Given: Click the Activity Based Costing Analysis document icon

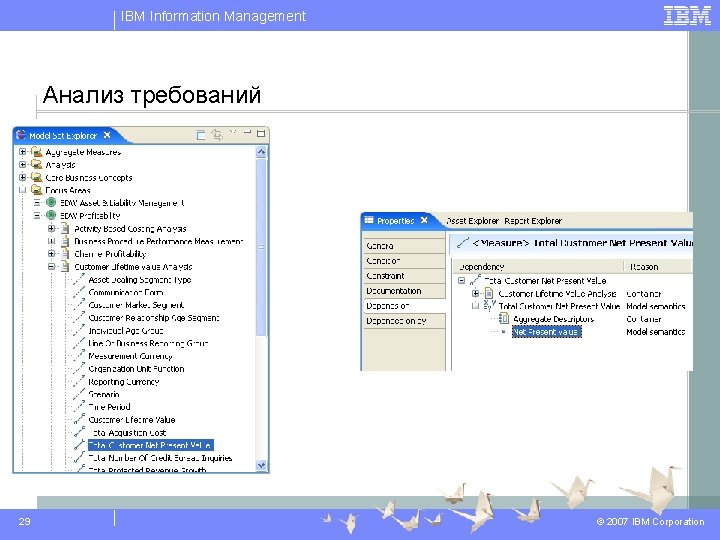Looking at the screenshot, I should (65, 228).
